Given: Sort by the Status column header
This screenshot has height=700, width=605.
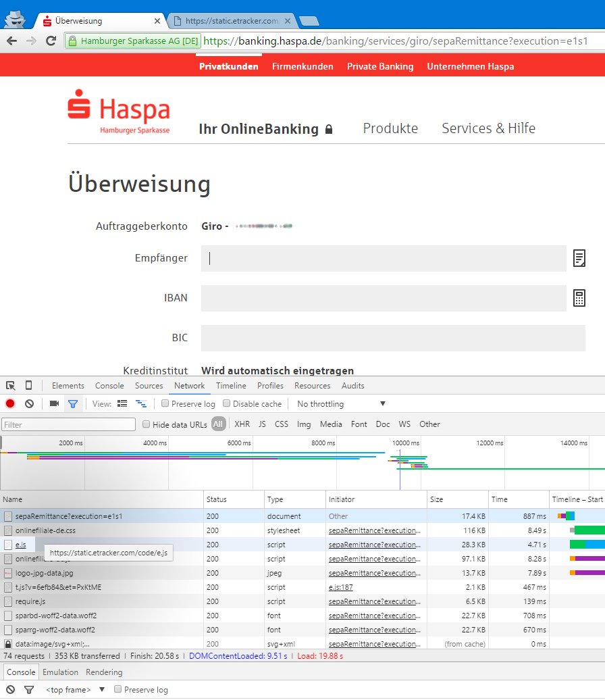Looking at the screenshot, I should [x=234, y=499].
